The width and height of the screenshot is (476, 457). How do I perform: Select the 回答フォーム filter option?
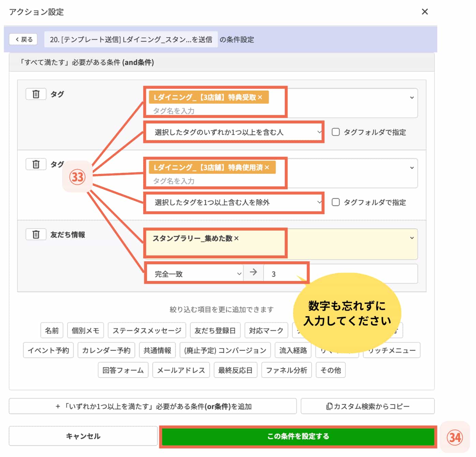pyautogui.click(x=123, y=370)
